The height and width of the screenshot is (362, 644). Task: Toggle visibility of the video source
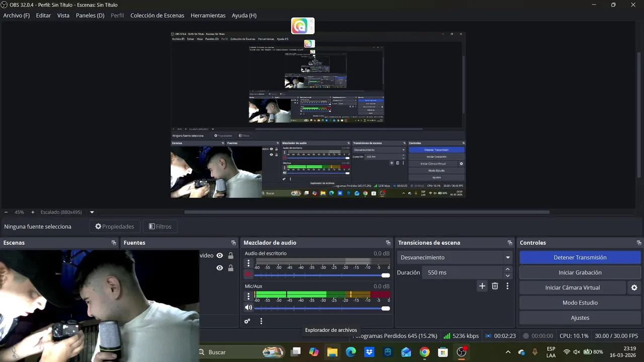coord(219,255)
